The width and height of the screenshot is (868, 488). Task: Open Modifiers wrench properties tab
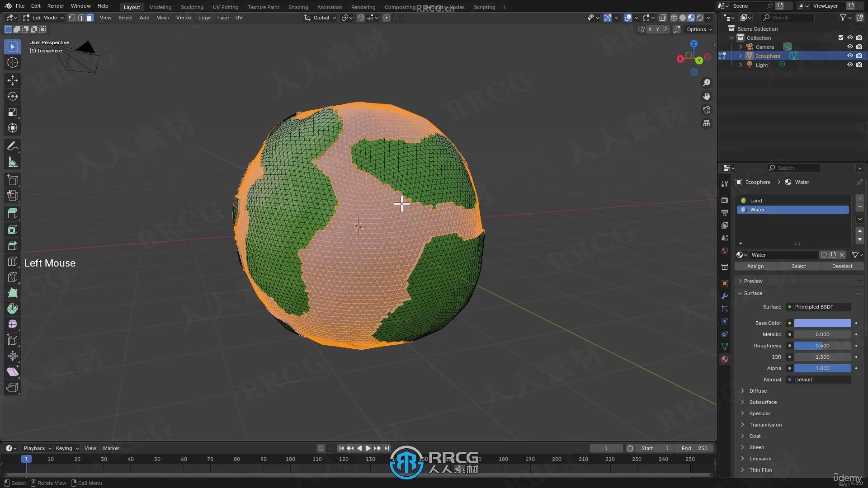[x=725, y=296]
